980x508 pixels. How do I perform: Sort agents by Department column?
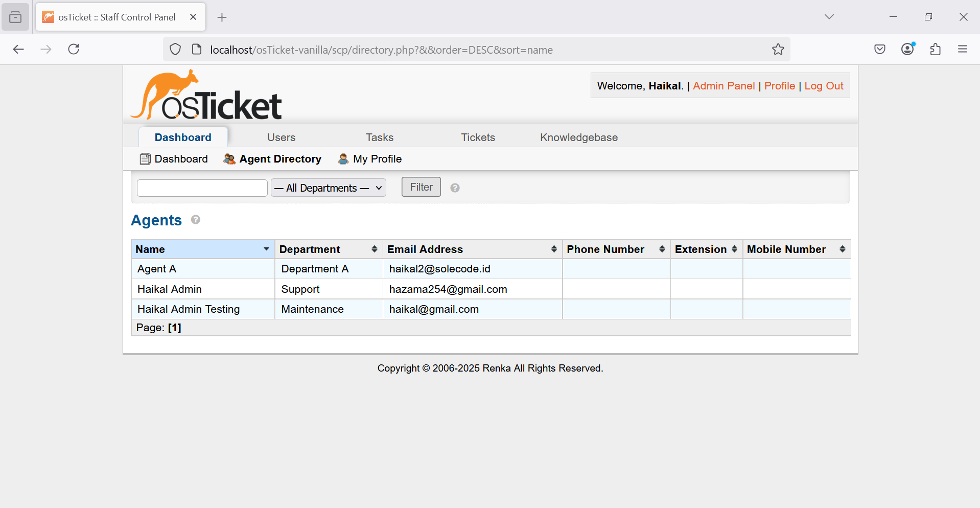[328, 249]
